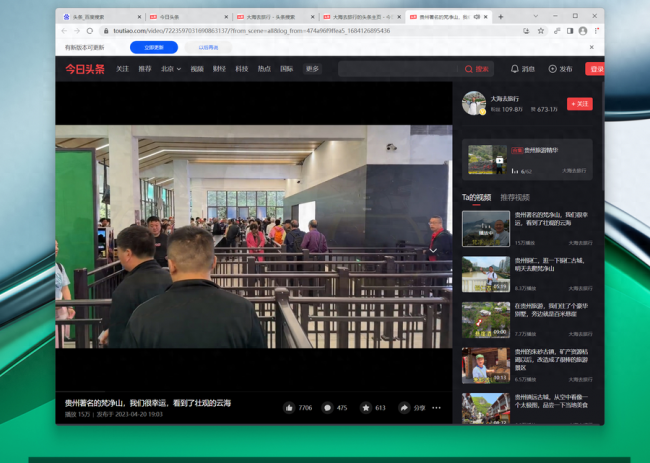Mute the audio icon on active tab
Screen dimensions: 650x463
(477, 17)
